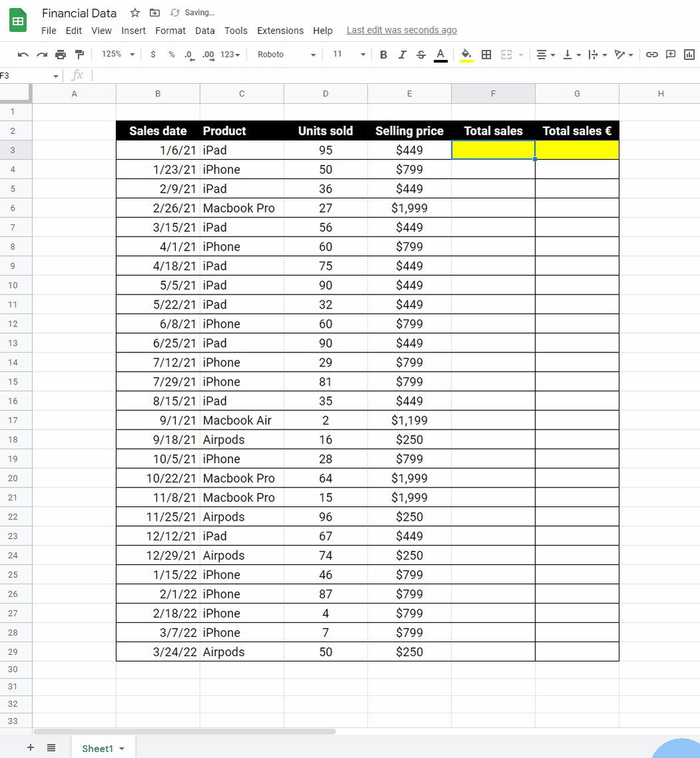Image resolution: width=700 pixels, height=758 pixels.
Task: Open the Help menu
Action: [322, 31]
